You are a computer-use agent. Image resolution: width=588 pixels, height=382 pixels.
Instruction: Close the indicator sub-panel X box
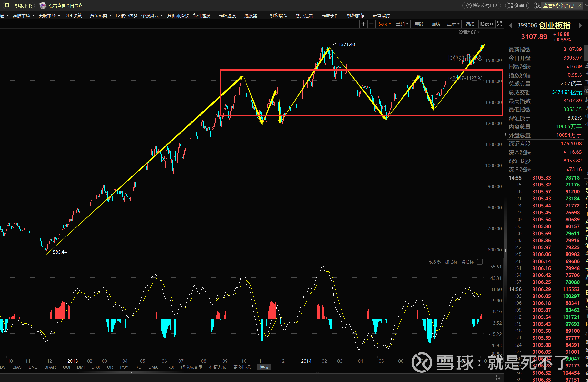[x=480, y=262]
